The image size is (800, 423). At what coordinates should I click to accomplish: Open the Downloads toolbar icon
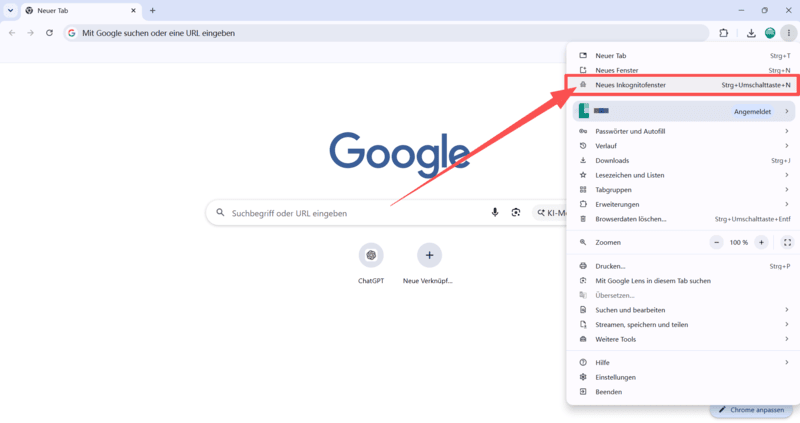click(x=751, y=33)
